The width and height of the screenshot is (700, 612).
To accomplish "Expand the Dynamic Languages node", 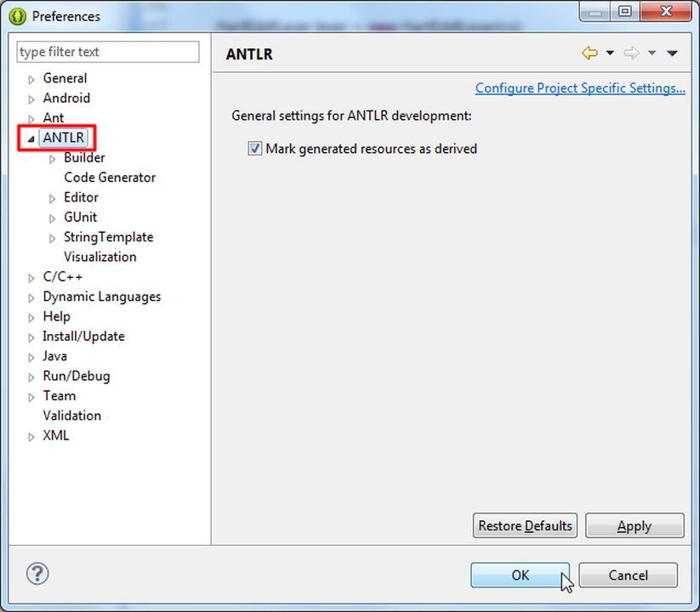I will coord(31,297).
